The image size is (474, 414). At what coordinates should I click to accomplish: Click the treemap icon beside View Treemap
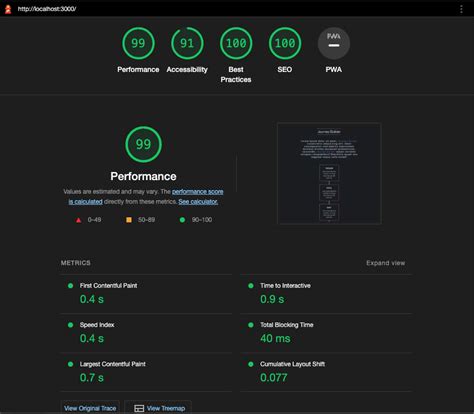[139, 408]
